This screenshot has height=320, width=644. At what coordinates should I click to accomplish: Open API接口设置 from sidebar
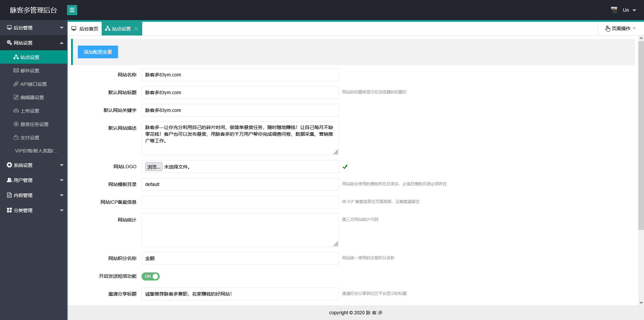33,84
